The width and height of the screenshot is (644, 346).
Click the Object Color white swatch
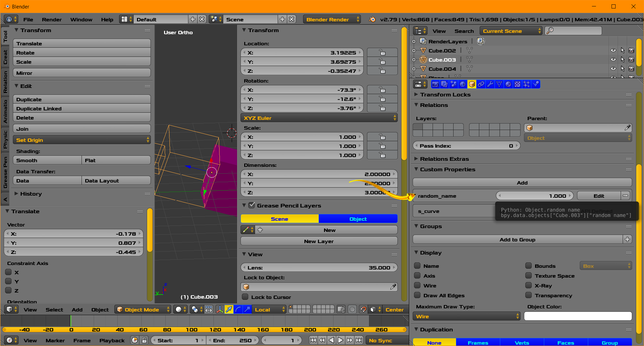[578, 316]
